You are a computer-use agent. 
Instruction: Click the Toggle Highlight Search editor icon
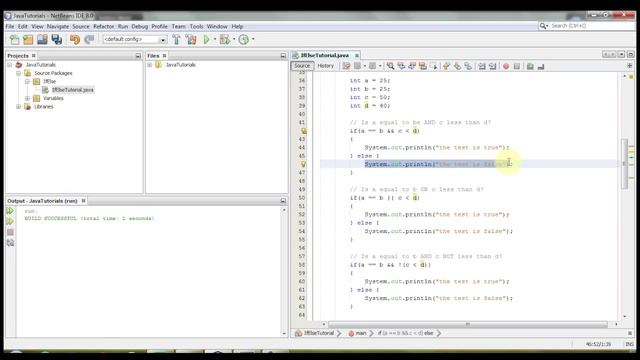pos(422,66)
